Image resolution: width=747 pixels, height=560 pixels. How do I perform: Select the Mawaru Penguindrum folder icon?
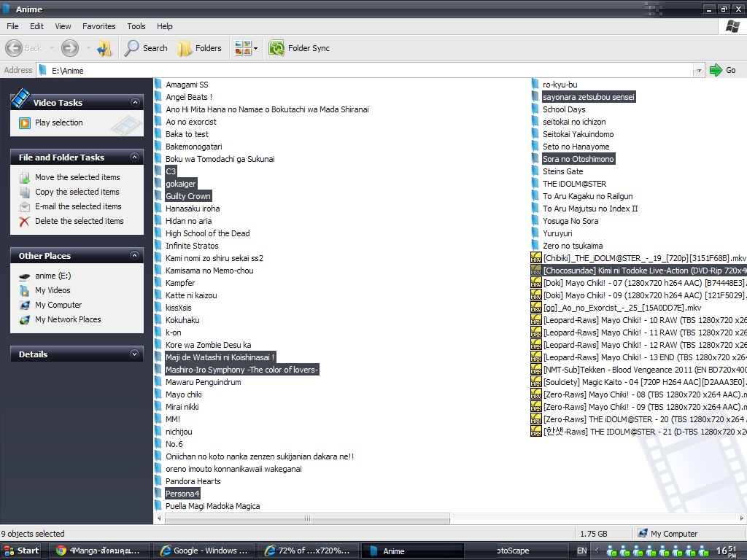(x=158, y=381)
